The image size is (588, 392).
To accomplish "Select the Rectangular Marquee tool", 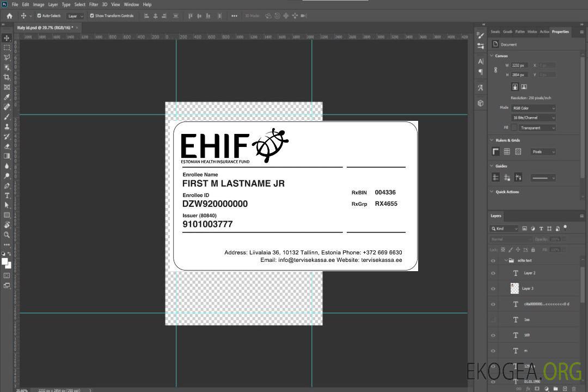I will point(7,48).
